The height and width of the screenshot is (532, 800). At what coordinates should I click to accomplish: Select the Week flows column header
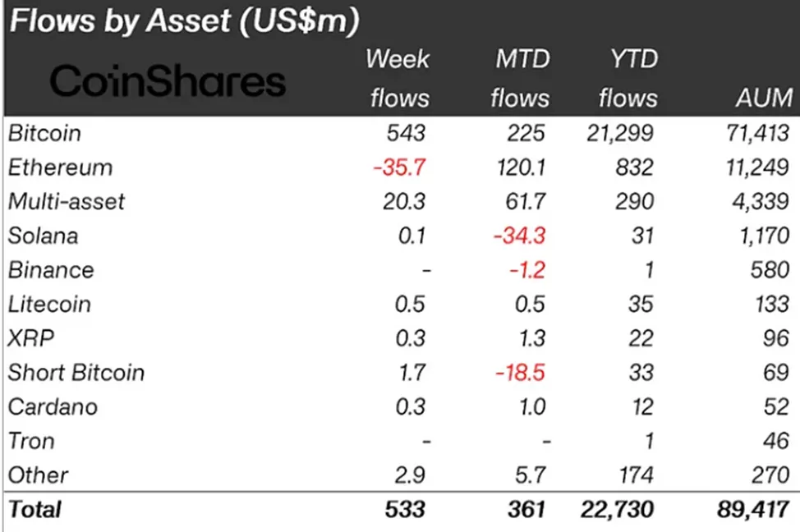[398, 79]
